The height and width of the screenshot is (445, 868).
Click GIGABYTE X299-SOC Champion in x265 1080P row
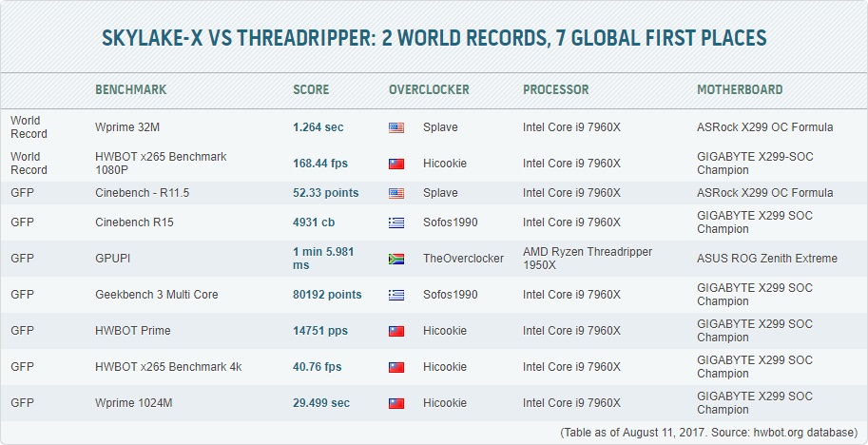click(x=755, y=164)
